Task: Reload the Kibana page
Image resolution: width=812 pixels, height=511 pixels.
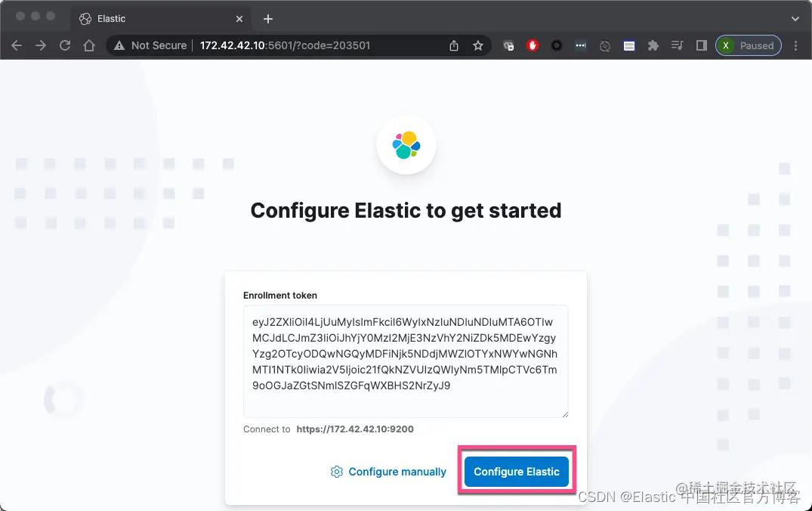Action: [65, 45]
